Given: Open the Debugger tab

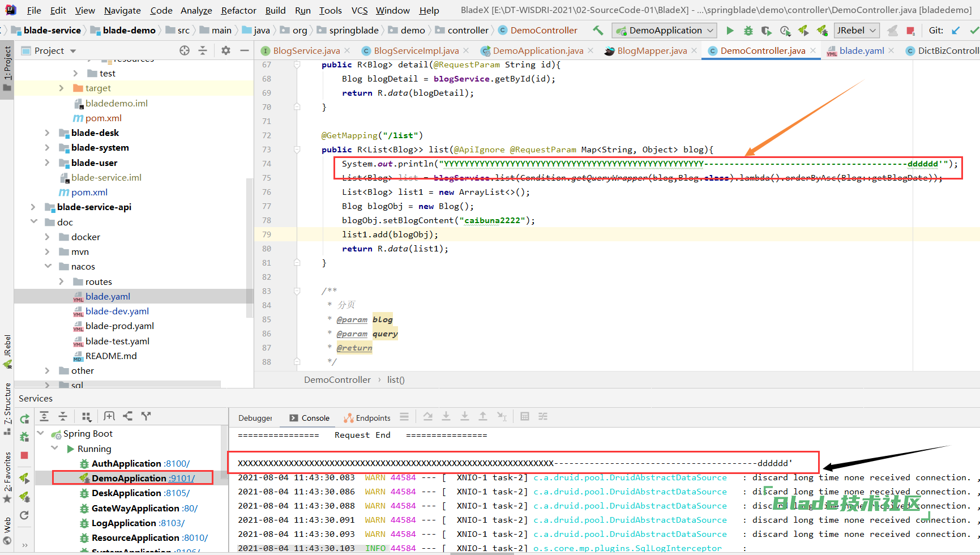Looking at the screenshot, I should pos(255,418).
